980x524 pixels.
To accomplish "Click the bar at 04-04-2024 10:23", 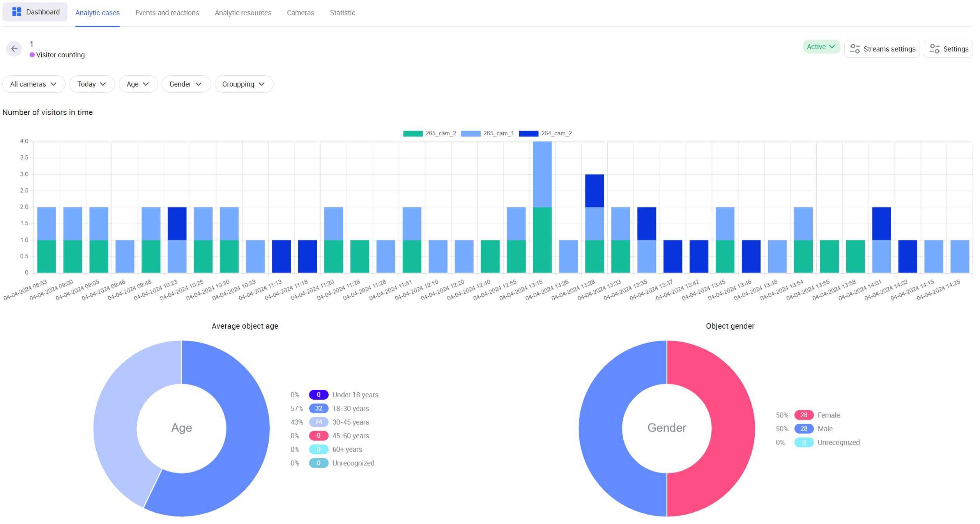I will coord(177,240).
